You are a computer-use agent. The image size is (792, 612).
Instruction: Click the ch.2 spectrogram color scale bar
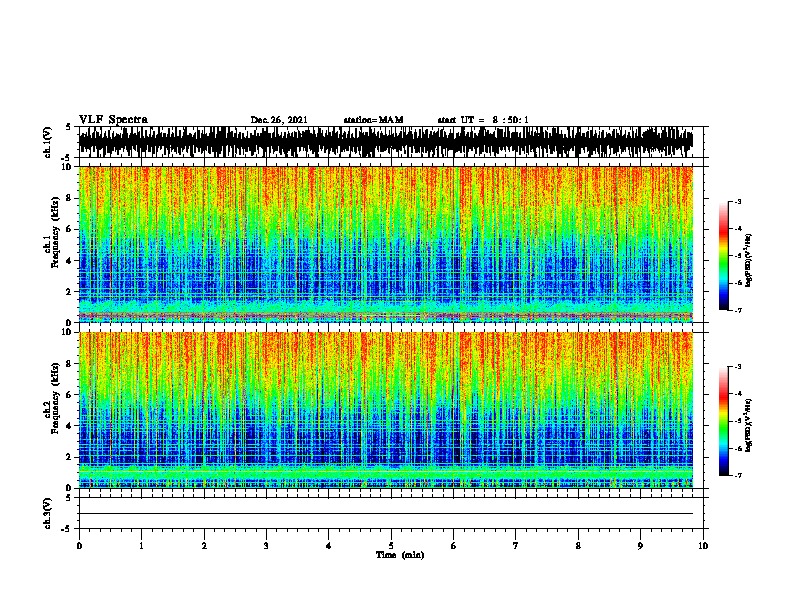point(724,421)
